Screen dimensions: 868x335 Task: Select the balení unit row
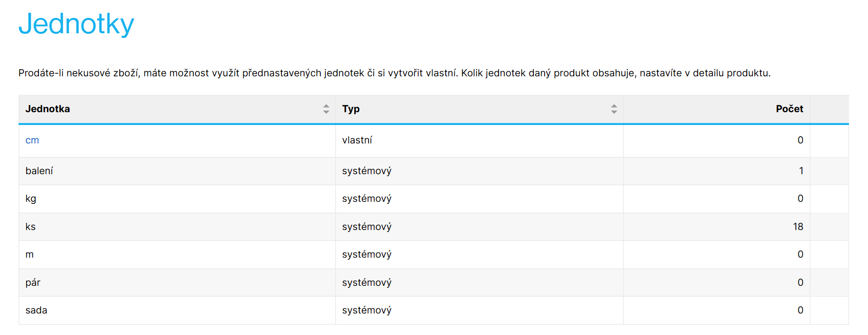(x=433, y=171)
